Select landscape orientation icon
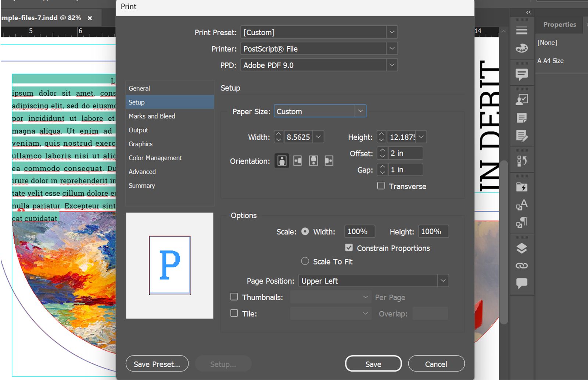588x380 pixels. 298,161
